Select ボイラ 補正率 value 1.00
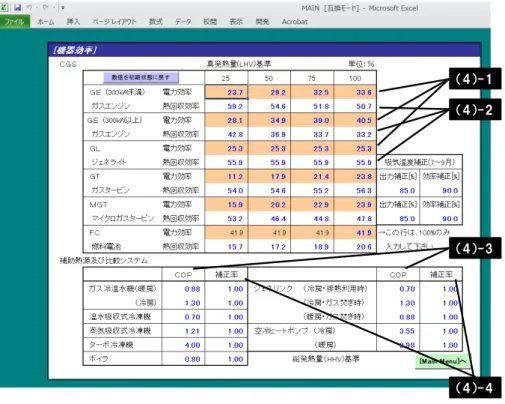Image resolution: width=505 pixels, height=404 pixels. [x=226, y=359]
